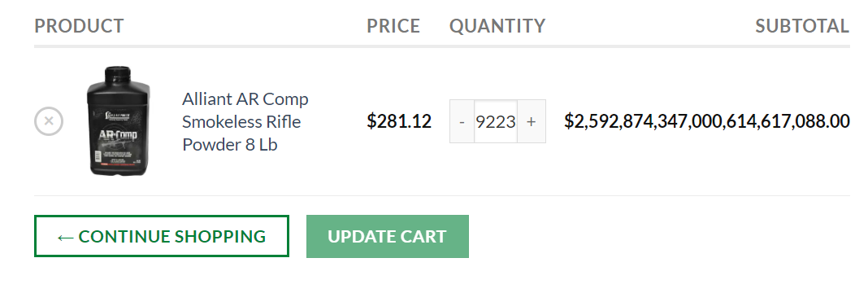Click the word 'Powder 8 Lb' in product name
868x293 pixels.
230,145
